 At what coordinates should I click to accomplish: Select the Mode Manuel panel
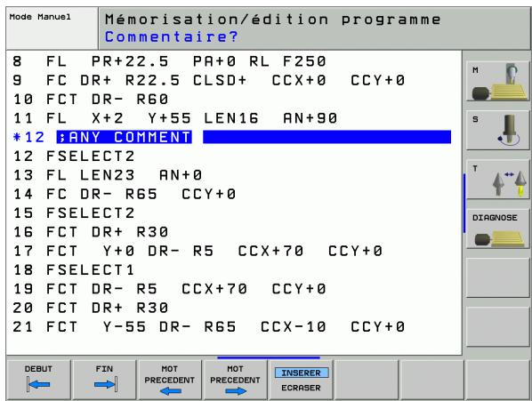point(52,28)
